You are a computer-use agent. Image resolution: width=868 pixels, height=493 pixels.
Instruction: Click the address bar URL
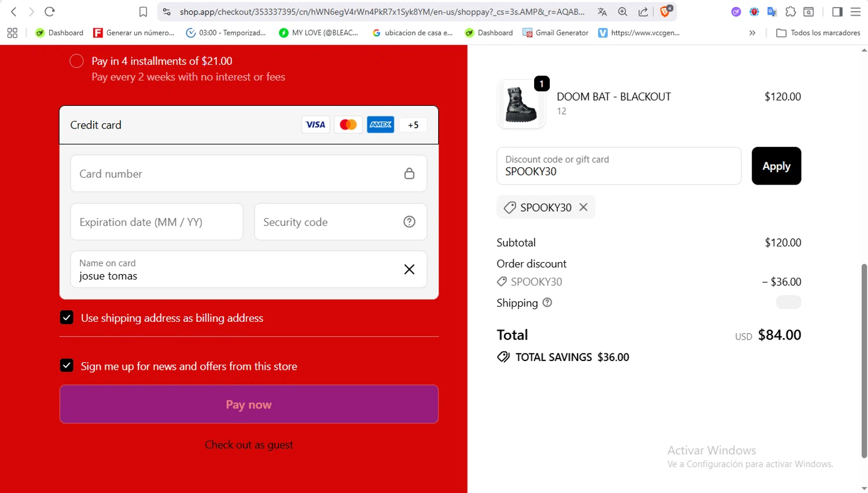click(x=382, y=12)
